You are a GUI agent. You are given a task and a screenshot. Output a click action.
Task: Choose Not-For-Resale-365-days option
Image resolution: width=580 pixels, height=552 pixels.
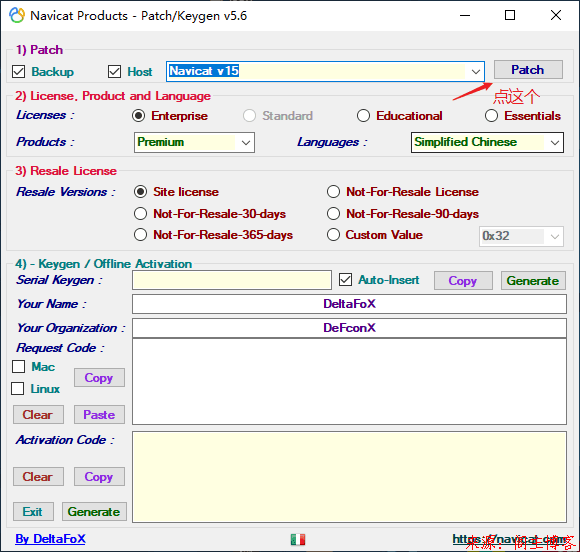141,235
